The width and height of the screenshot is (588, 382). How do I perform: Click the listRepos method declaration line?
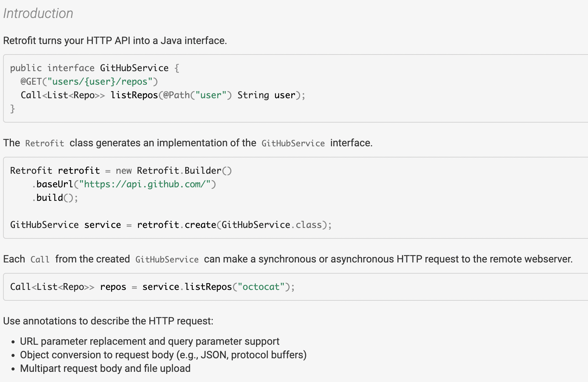pyautogui.click(x=163, y=95)
